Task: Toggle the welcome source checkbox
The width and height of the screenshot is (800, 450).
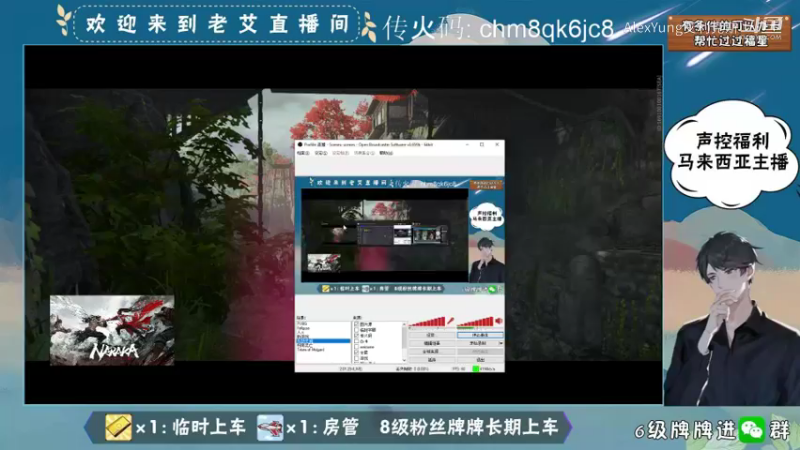Action: click(356, 347)
